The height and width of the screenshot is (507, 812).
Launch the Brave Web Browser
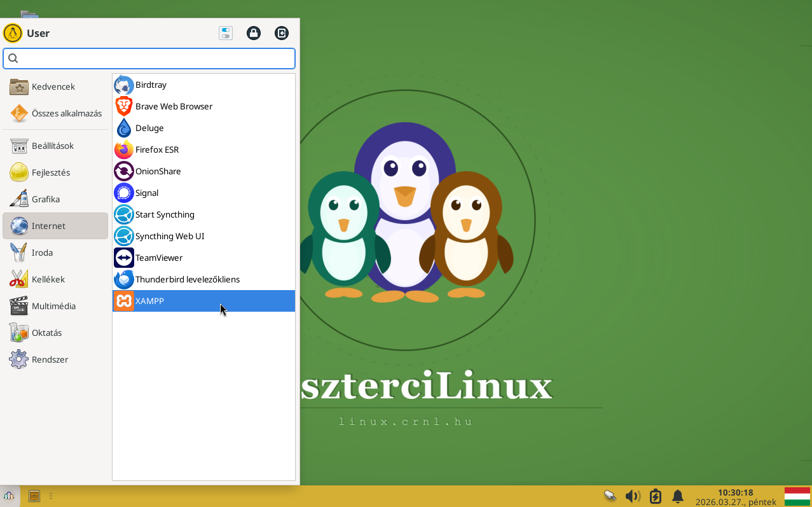[x=174, y=106]
